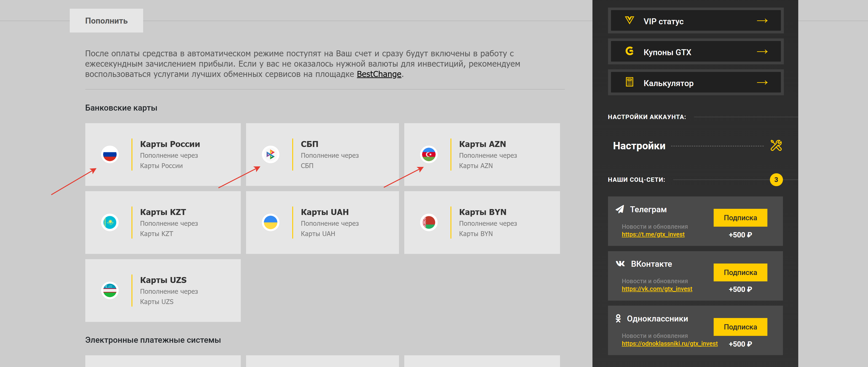Click the ВКонтакте VK logo icon
Viewport: 868px width, 367px height.
click(620, 264)
